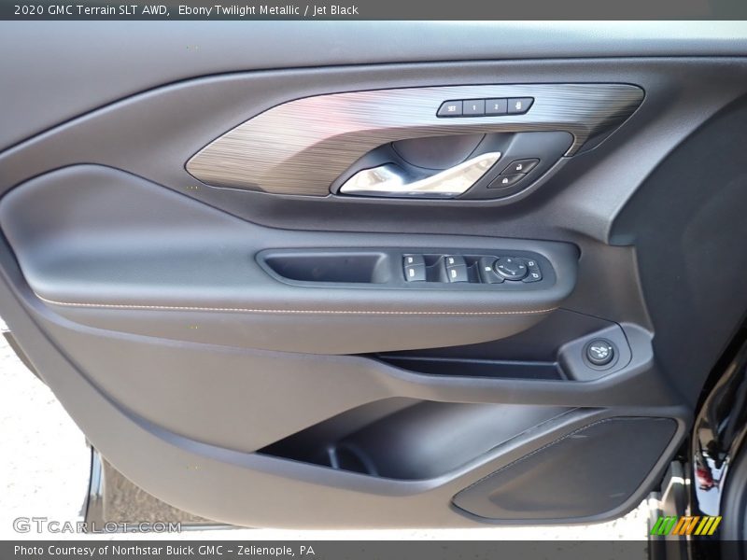The height and width of the screenshot is (560, 747).
Task: Select seat memory preset 2
Action: (496, 105)
